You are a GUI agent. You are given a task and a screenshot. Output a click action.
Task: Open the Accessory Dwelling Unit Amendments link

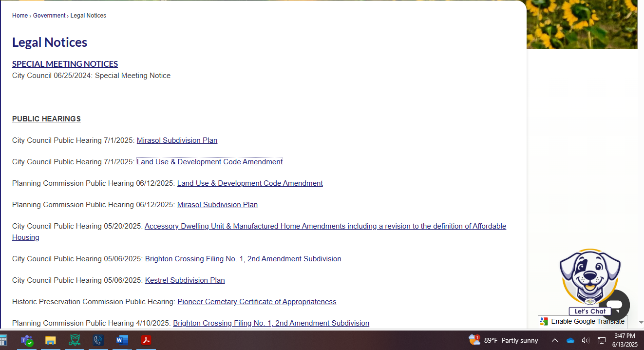click(x=325, y=226)
